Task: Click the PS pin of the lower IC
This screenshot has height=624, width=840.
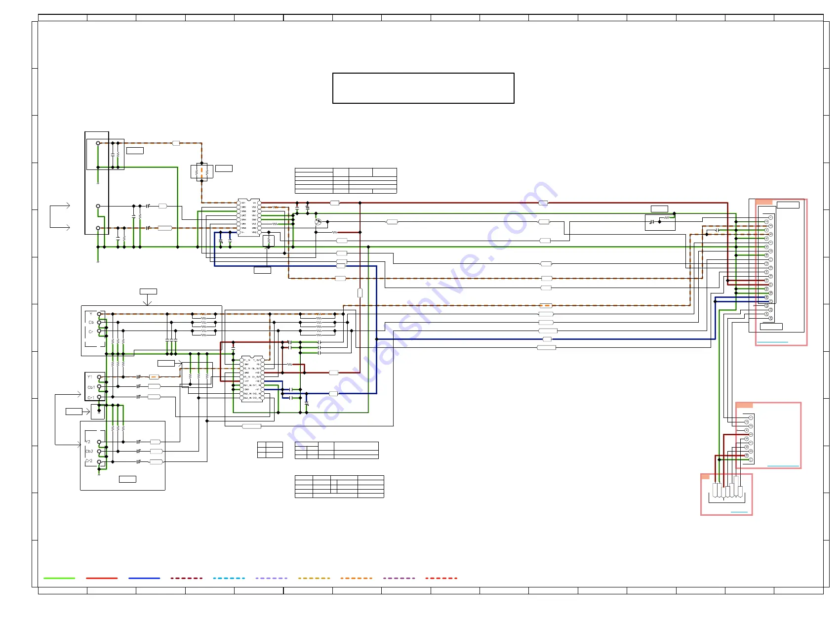Action: (x=262, y=364)
